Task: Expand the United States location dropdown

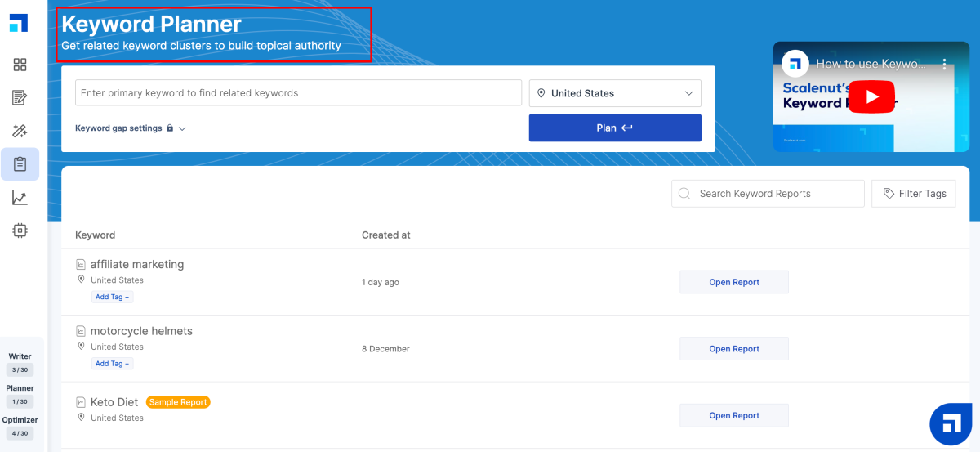Action: pos(615,93)
